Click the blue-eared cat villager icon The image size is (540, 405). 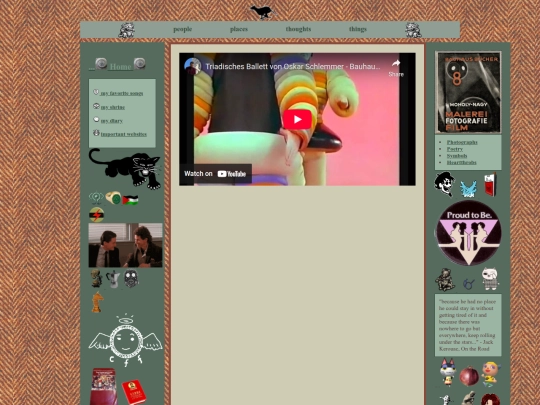tap(448, 372)
